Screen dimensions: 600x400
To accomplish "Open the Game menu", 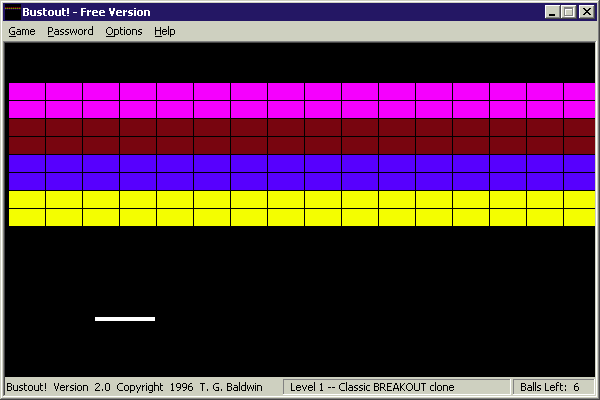I will (x=22, y=31).
